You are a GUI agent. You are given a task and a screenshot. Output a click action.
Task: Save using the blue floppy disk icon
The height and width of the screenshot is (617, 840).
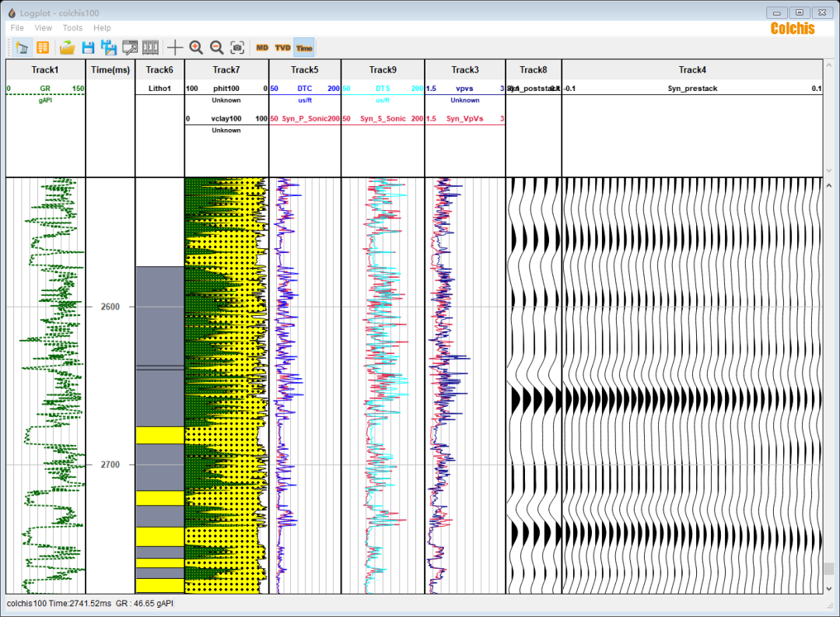88,47
